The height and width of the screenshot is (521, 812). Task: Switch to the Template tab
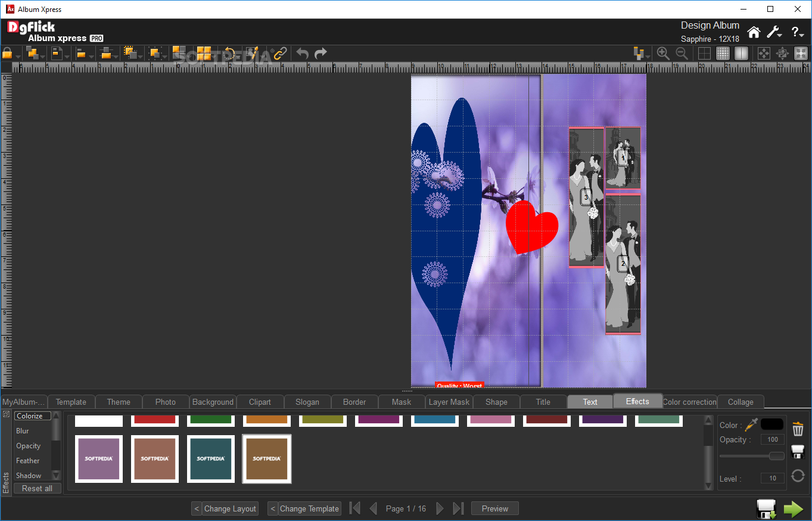point(71,402)
